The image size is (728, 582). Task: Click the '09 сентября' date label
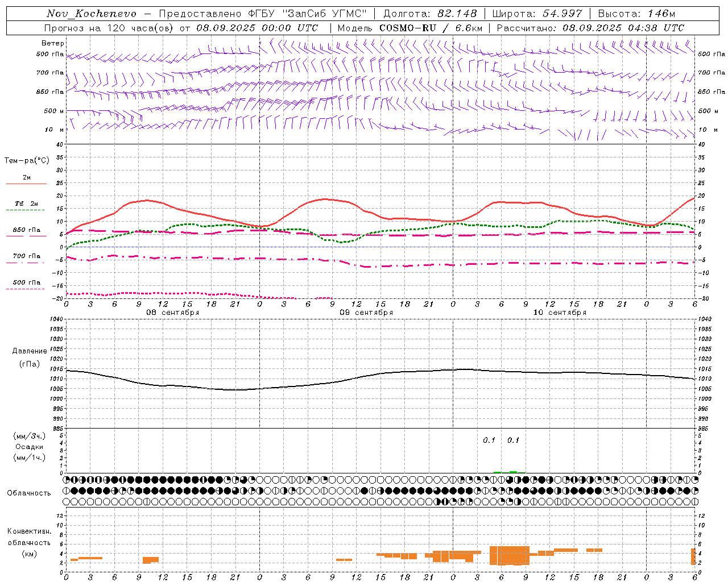pos(366,313)
